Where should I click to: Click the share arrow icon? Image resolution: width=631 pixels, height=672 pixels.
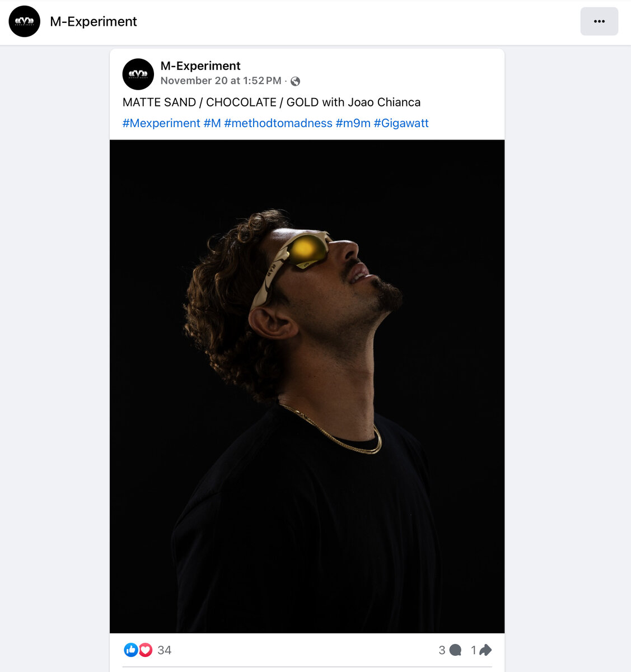click(485, 650)
